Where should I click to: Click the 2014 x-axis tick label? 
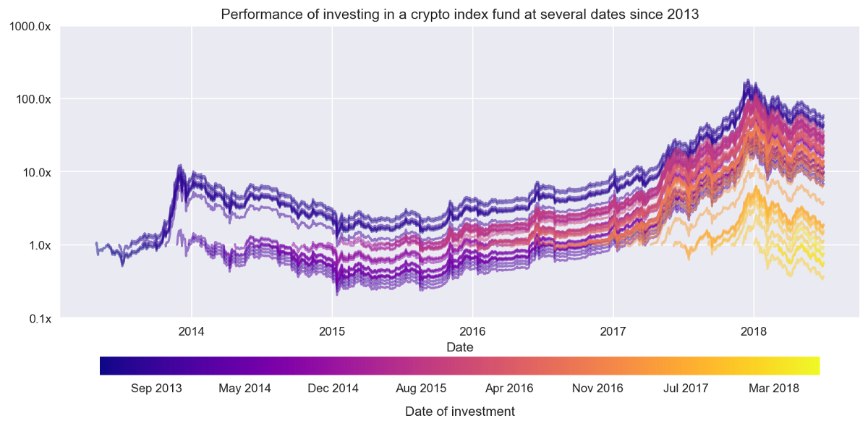point(192,331)
